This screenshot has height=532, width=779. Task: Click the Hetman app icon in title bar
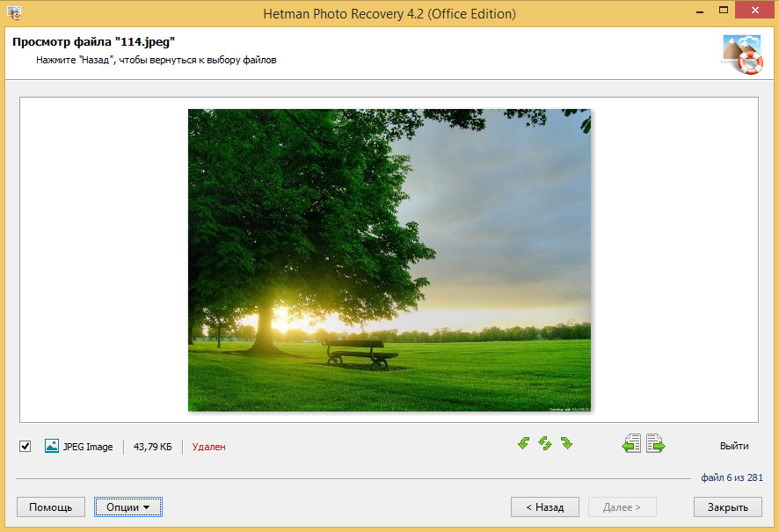tap(14, 13)
